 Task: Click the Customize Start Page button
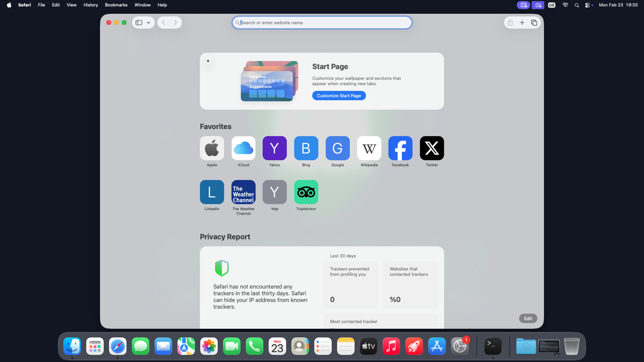(339, 96)
